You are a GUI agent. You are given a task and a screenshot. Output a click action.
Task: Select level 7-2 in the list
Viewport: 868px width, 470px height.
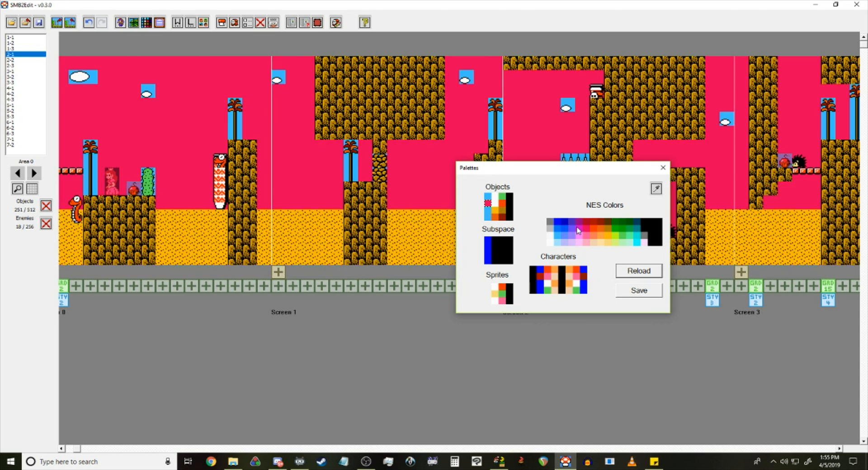pyautogui.click(x=26, y=145)
